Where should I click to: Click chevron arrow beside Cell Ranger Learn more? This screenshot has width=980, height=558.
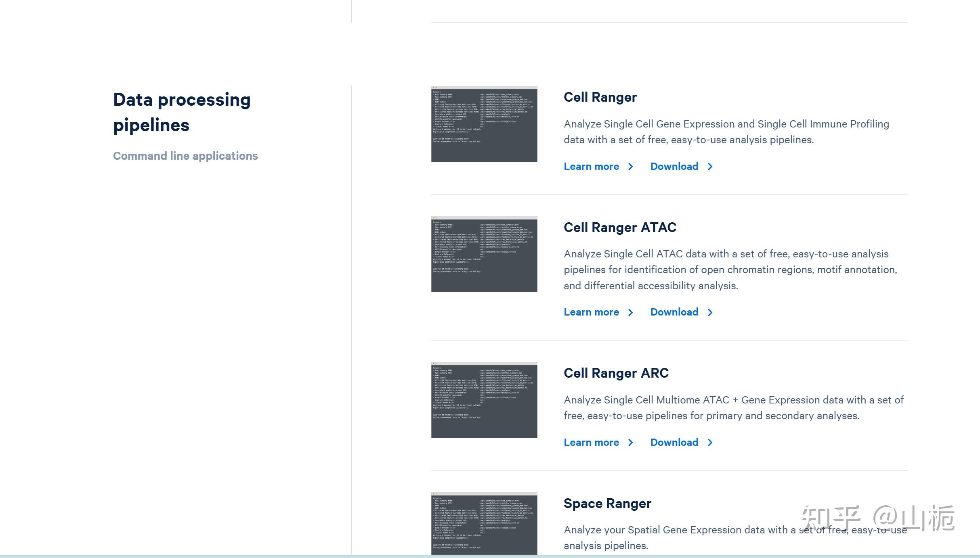coord(631,167)
